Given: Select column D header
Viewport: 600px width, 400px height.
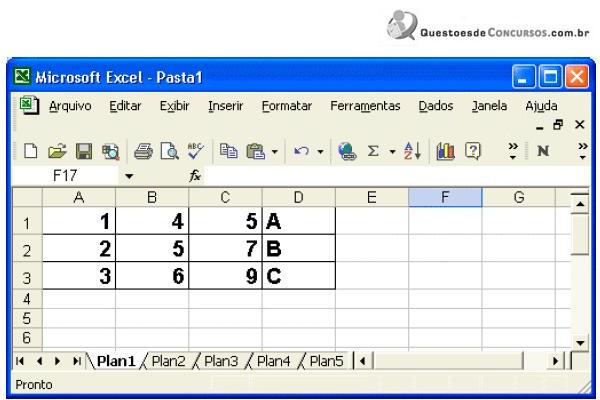Looking at the screenshot, I should [298, 198].
